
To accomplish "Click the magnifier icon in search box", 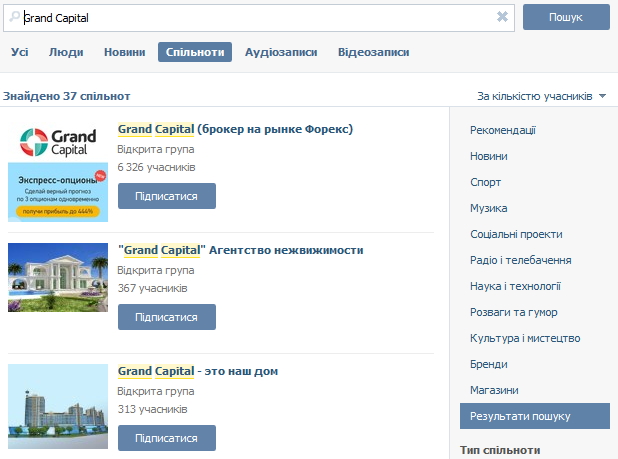I will [15, 17].
